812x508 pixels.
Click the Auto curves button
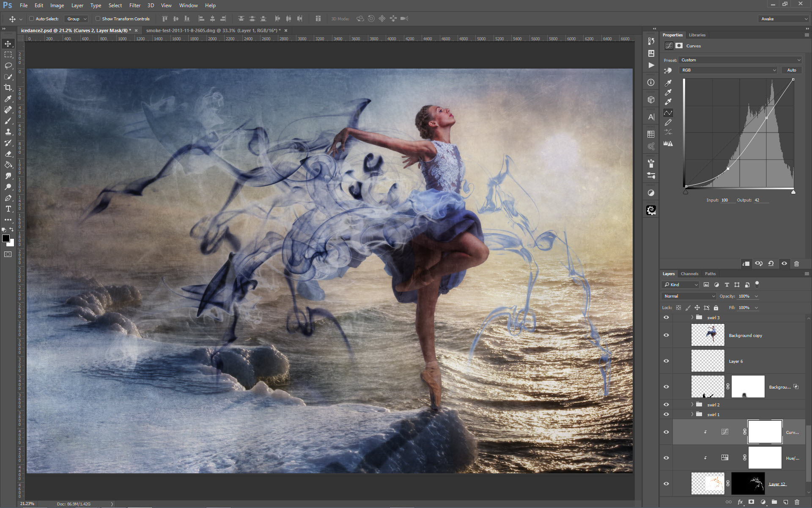click(791, 70)
